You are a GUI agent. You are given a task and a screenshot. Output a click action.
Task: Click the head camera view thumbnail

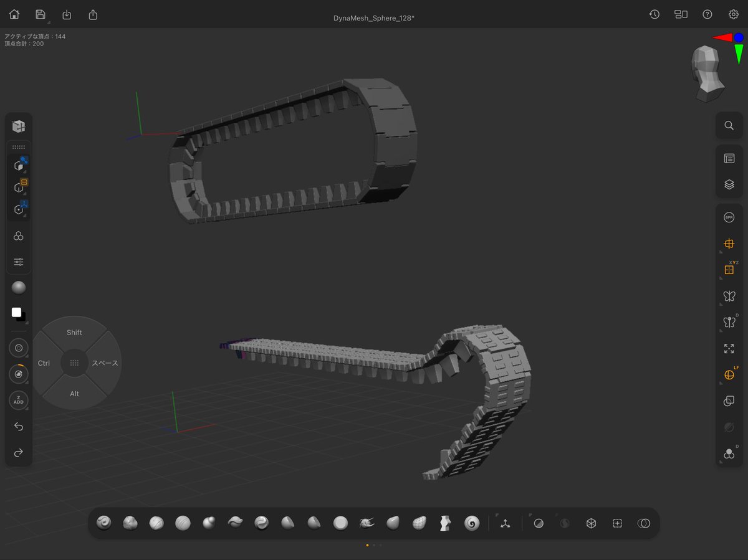pos(707,74)
